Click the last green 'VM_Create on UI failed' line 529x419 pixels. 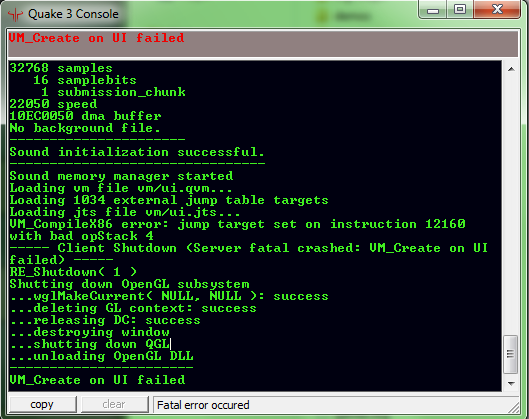(x=97, y=380)
